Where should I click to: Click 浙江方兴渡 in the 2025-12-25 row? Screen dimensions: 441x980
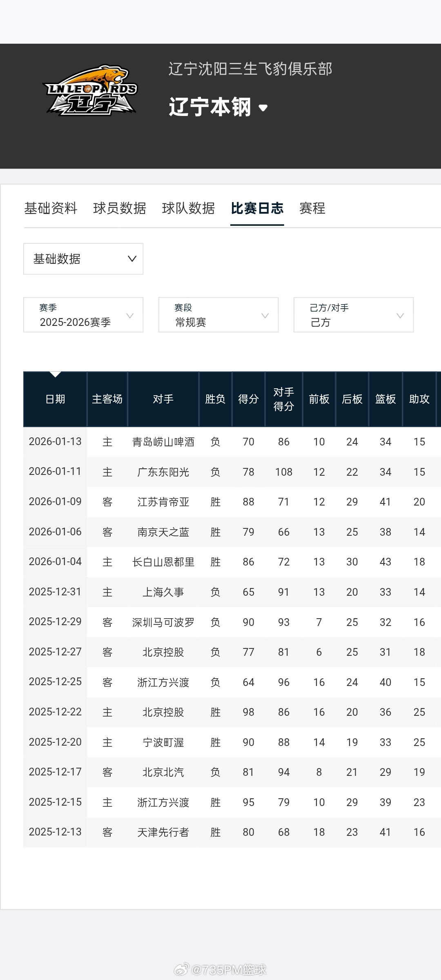163,682
